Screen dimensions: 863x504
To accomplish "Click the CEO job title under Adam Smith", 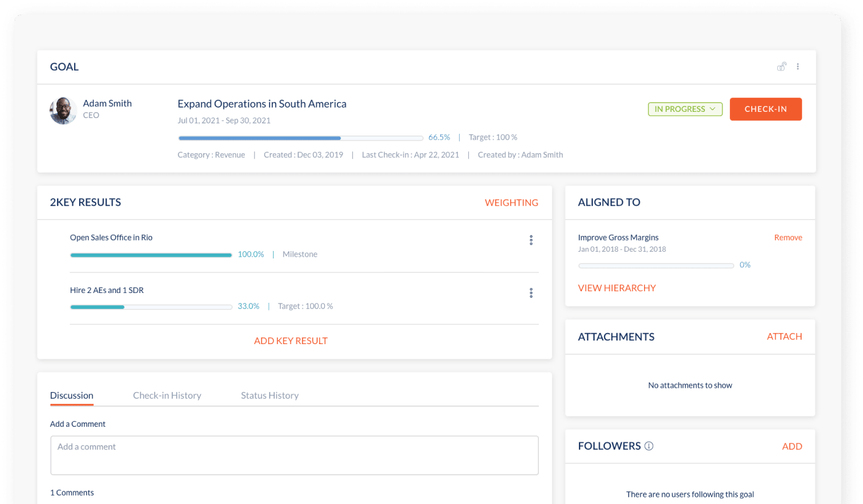I will [x=91, y=116].
